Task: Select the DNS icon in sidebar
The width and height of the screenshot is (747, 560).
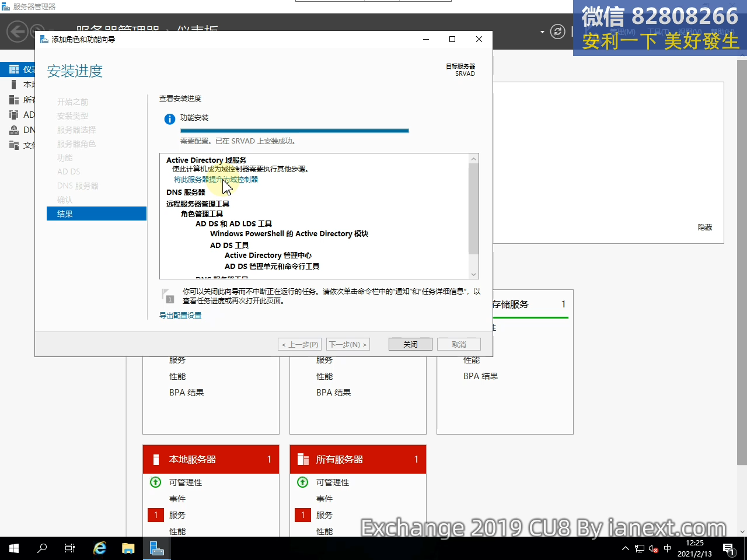Action: tap(14, 130)
